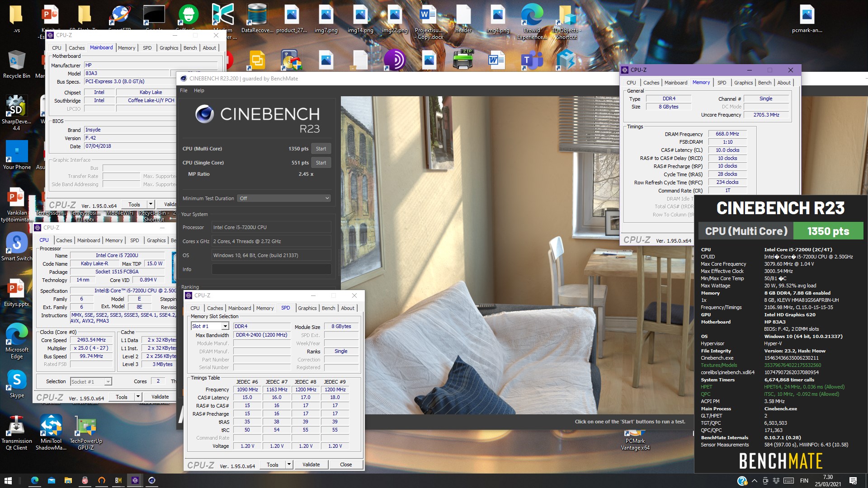This screenshot has height=488, width=868.
Task: Click the FIN language indicator
Action: coord(804,481)
